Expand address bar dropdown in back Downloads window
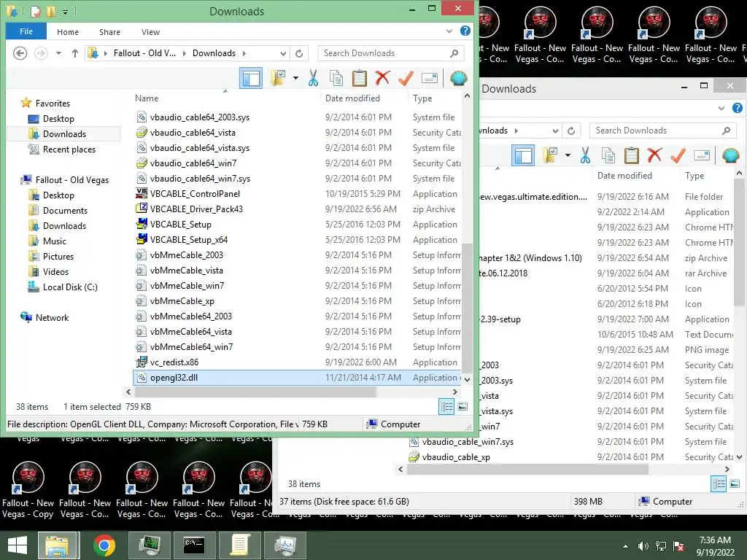747x560 pixels. tap(555, 131)
